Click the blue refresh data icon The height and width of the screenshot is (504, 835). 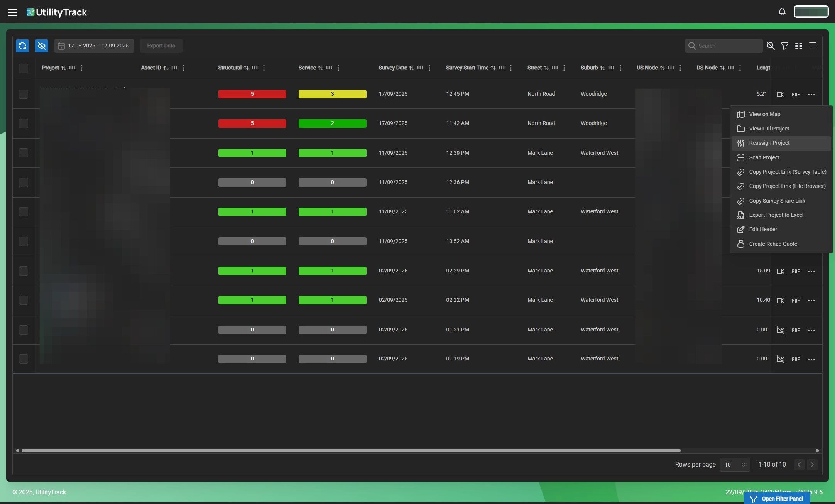[22, 46]
